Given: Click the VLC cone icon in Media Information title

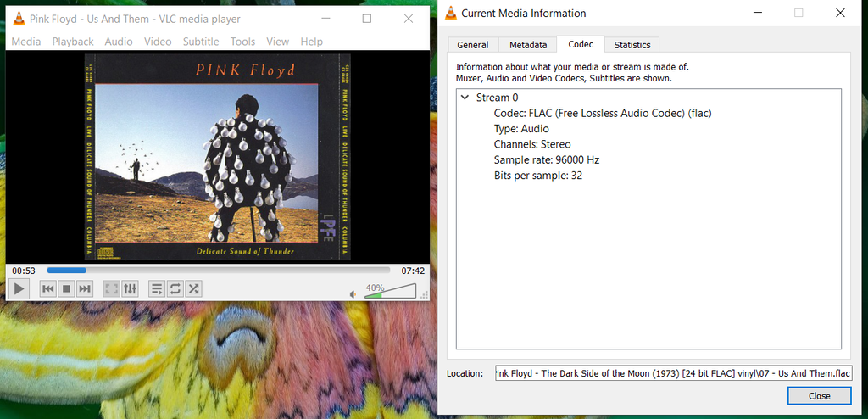Looking at the screenshot, I should click(451, 13).
